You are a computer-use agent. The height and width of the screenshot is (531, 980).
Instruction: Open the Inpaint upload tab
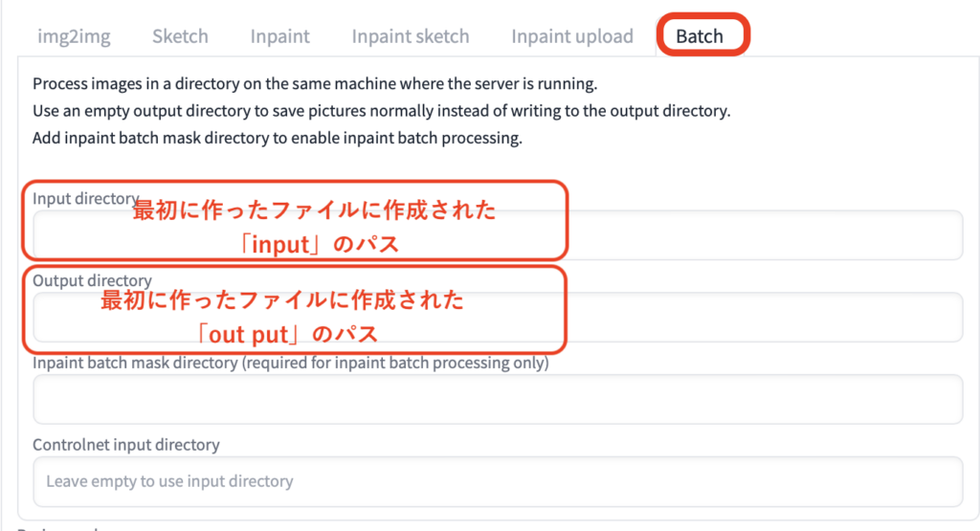(x=571, y=36)
